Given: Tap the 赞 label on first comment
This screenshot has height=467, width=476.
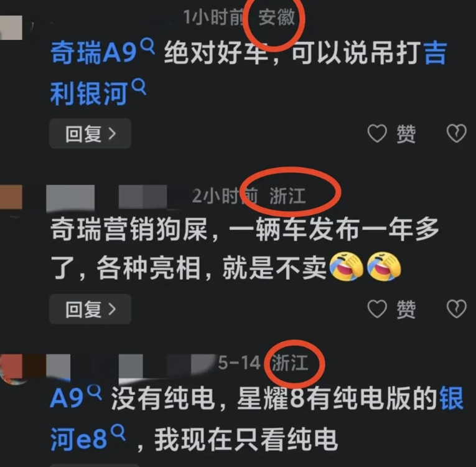Looking at the screenshot, I should pyautogui.click(x=406, y=134).
